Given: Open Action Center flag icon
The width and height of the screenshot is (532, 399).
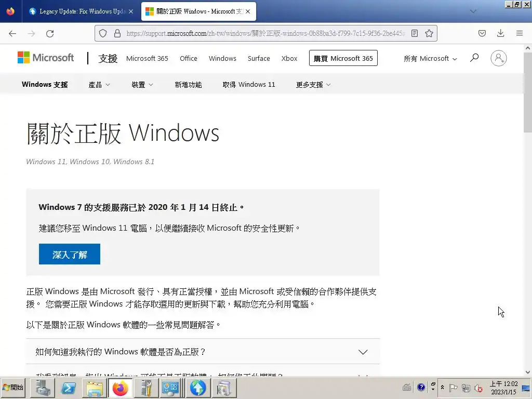Looking at the screenshot, I should (453, 388).
